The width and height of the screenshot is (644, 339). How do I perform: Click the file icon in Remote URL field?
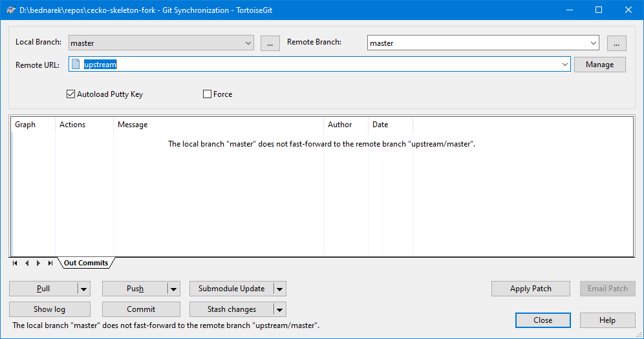[x=76, y=64]
